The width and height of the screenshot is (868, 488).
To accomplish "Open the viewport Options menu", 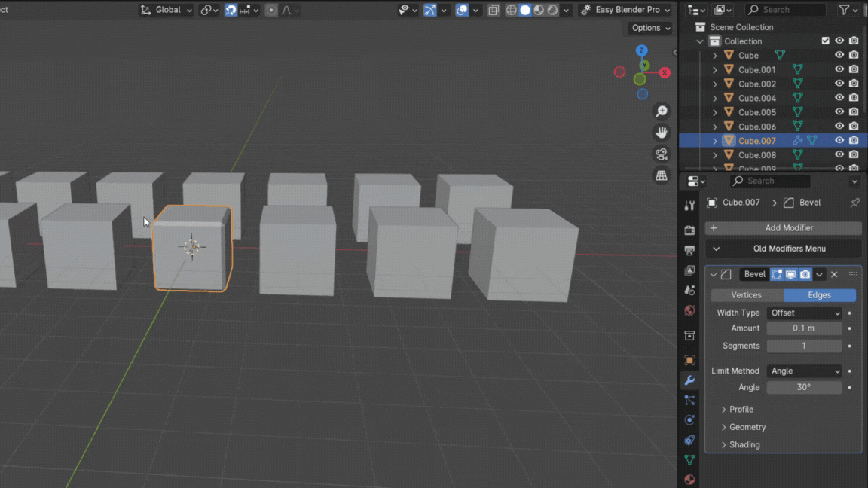I will pos(650,28).
